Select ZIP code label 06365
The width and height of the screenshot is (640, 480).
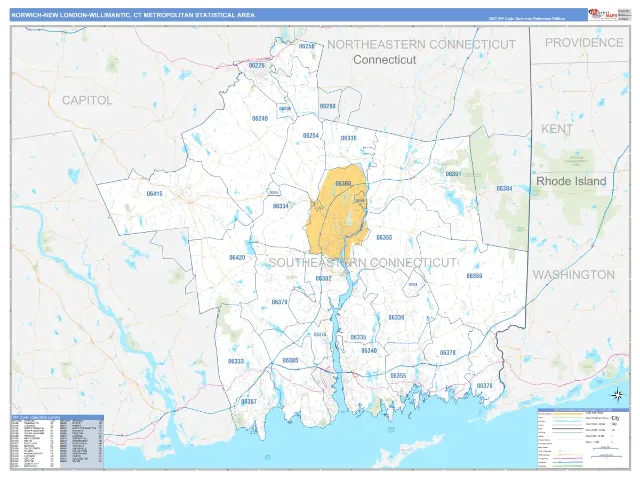tap(384, 237)
